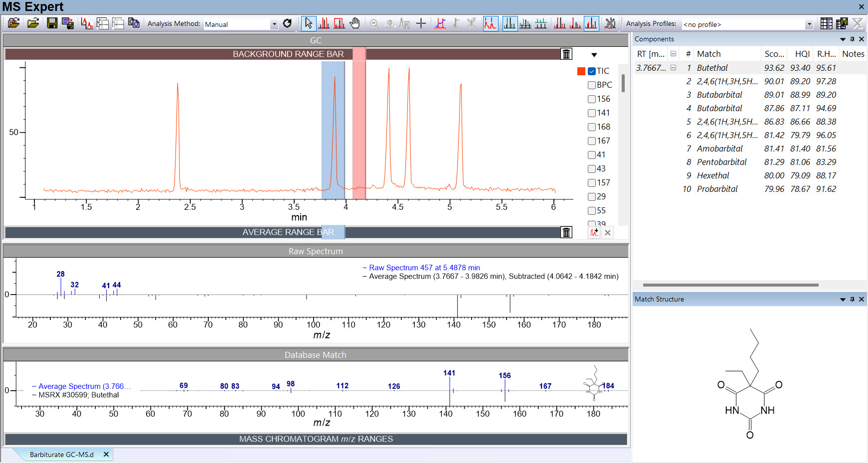Open the Analysis Method dropdown
This screenshot has height=463, width=868.
click(274, 24)
